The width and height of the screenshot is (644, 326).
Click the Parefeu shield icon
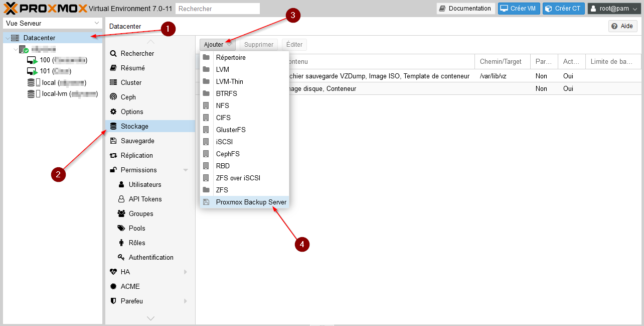coord(113,301)
